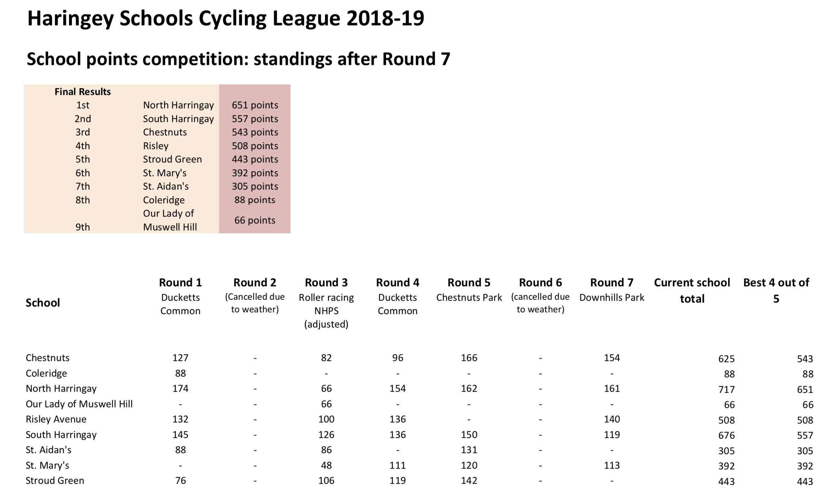Click the standings after Round 7 subtitle

point(238,59)
